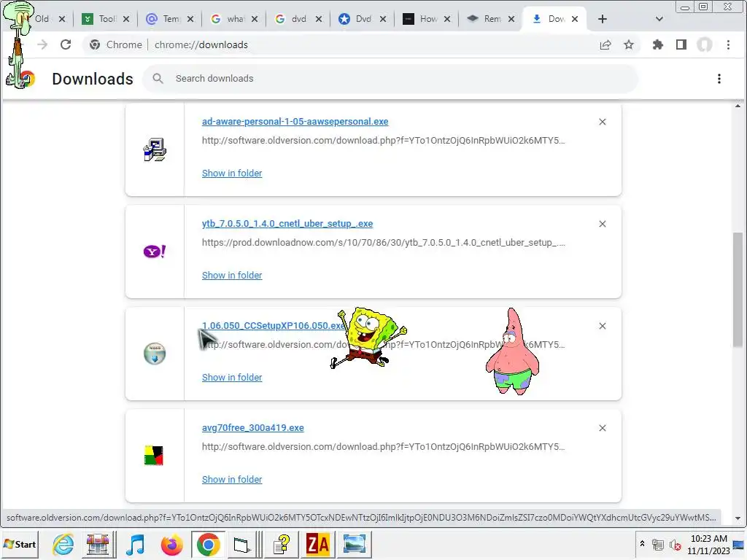Screen dimensions: 747x560
Task: Bookmark this page with the star icon
Action: pyautogui.click(x=629, y=44)
